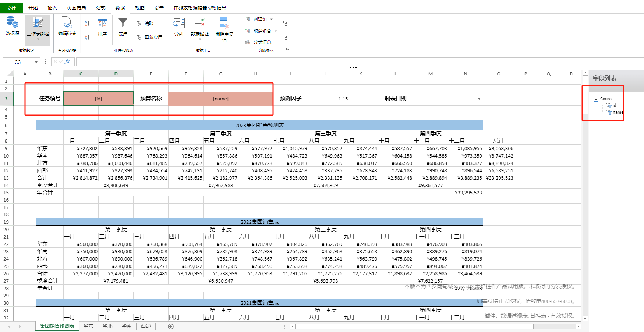Open the 数据验证 dropdown menu
The image size is (644, 332).
click(200, 39)
